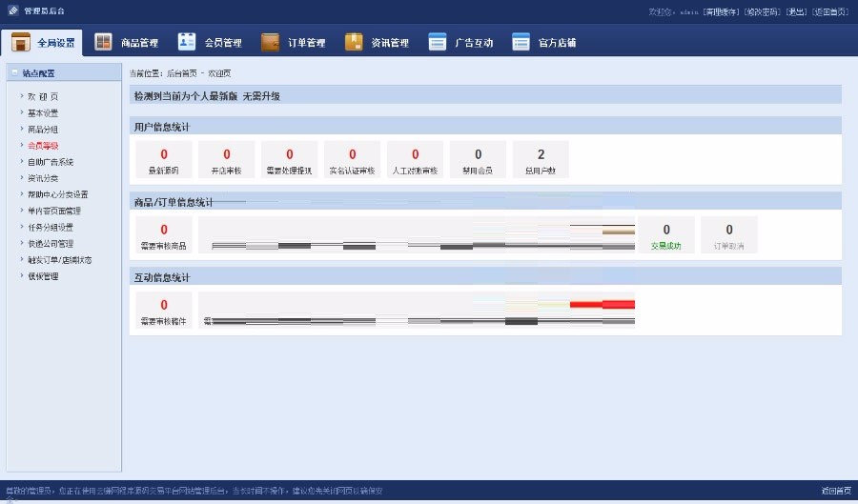This screenshot has width=858, height=504.
Task: Open 自助广告系统 in the sidebar
Action: tap(51, 162)
